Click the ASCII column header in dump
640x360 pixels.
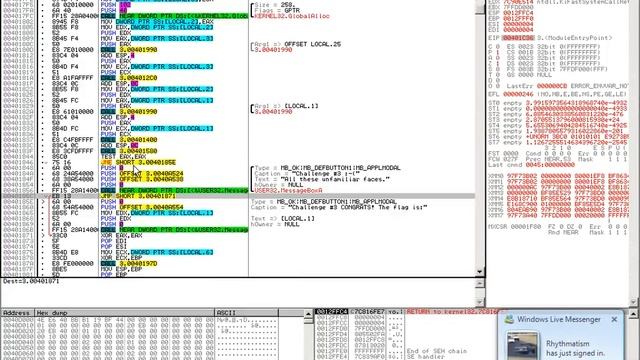[247, 313]
